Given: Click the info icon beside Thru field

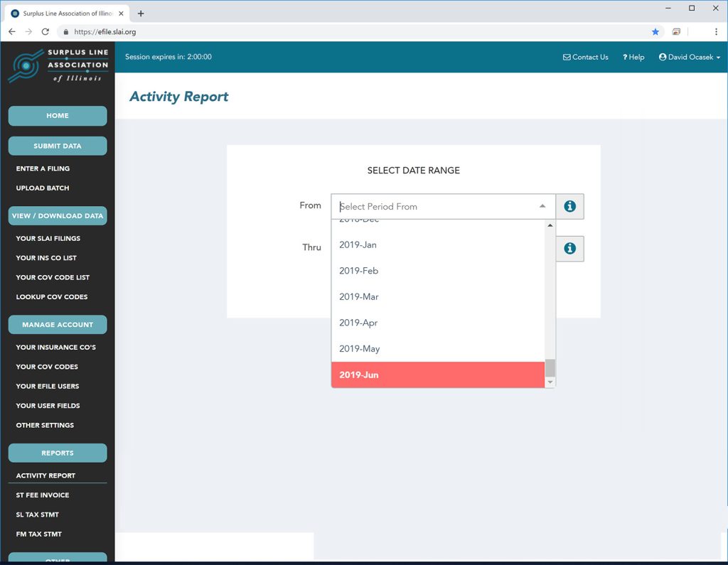Looking at the screenshot, I should (x=569, y=248).
